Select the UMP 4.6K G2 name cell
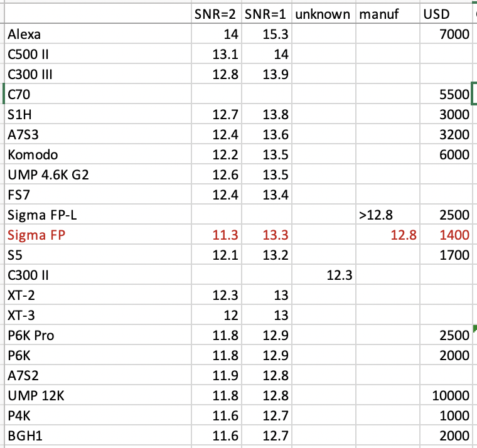 pyautogui.click(x=98, y=174)
